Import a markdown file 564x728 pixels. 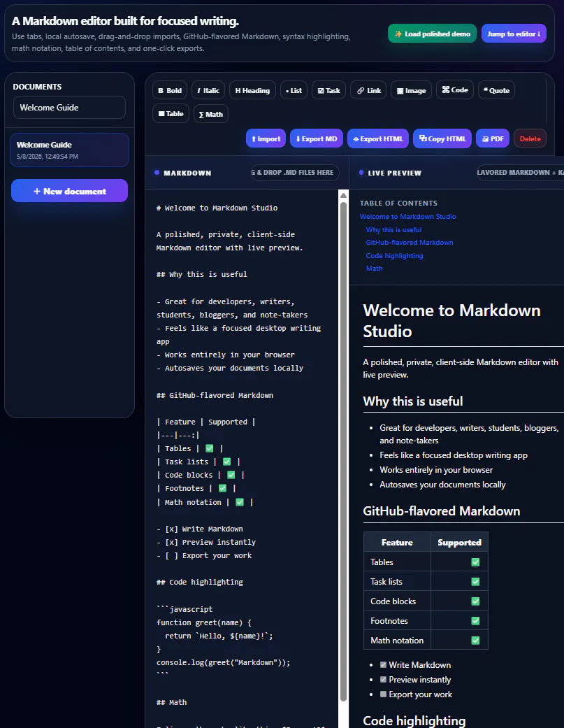(266, 138)
